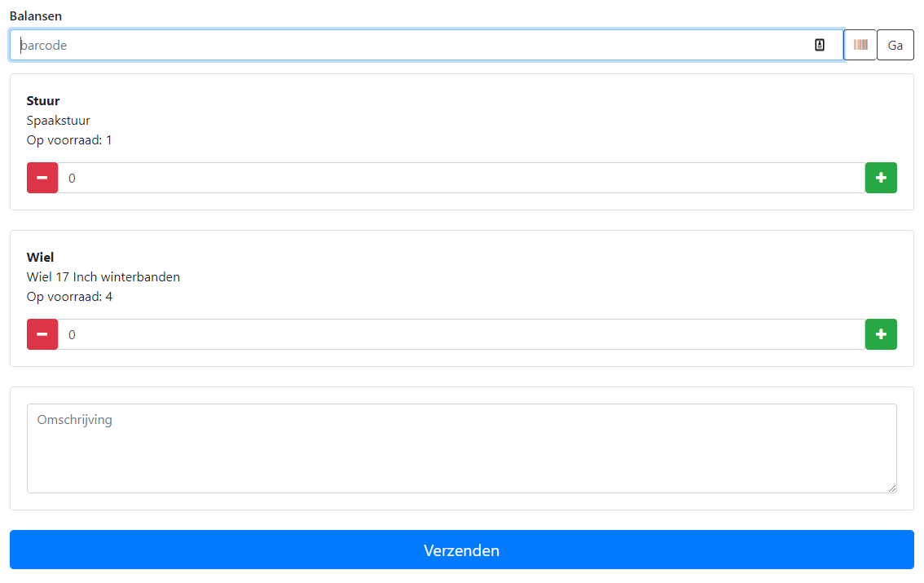Decrease the Stuur quantity with minus button
924x583 pixels.
coord(42,178)
